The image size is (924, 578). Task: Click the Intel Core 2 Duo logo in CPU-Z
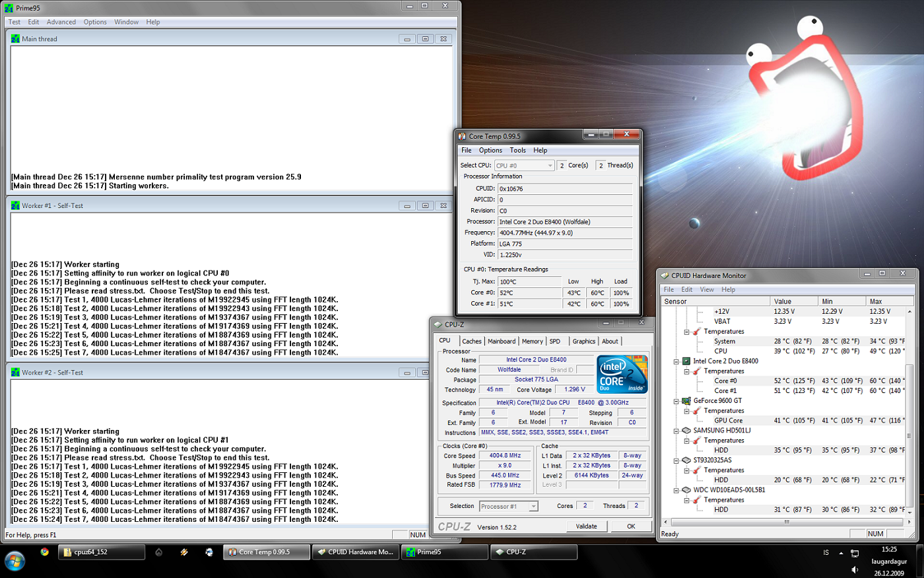click(x=622, y=375)
